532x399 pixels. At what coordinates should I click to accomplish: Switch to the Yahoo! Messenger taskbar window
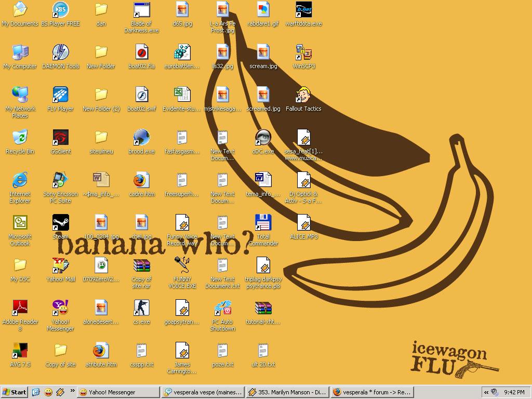point(117,392)
